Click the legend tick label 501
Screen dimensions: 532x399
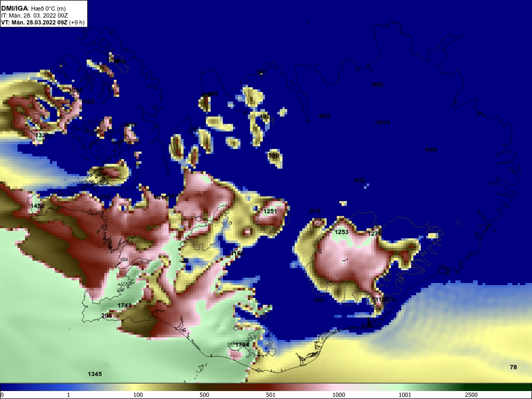[x=271, y=395]
